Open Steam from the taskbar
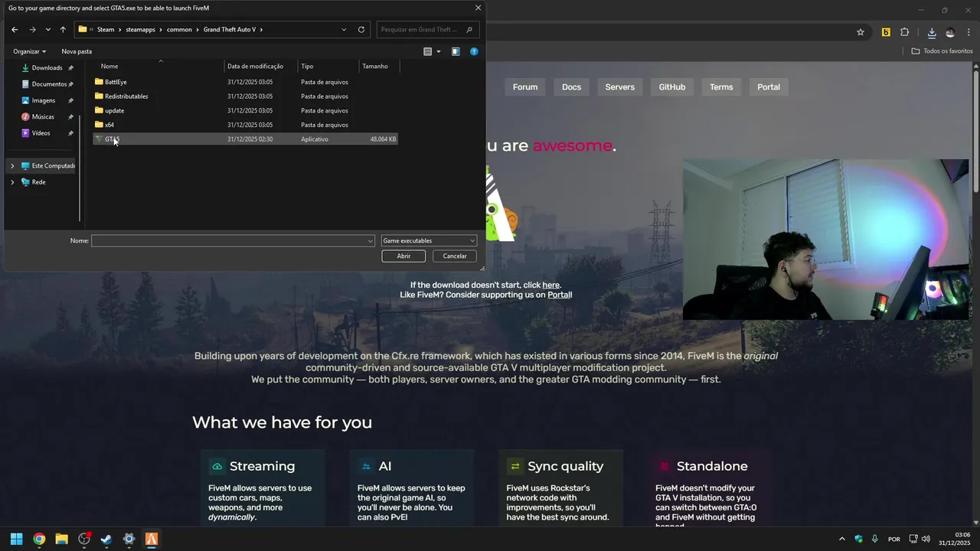 [x=106, y=539]
